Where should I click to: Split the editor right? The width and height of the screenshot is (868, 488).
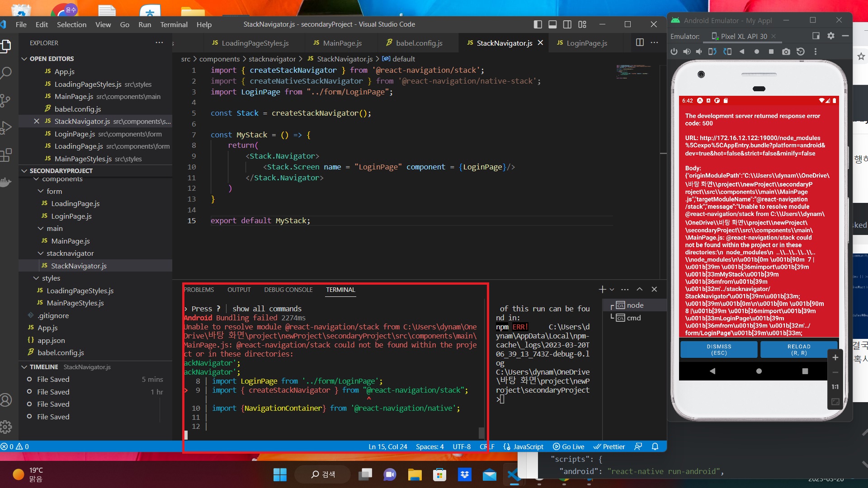click(x=640, y=42)
